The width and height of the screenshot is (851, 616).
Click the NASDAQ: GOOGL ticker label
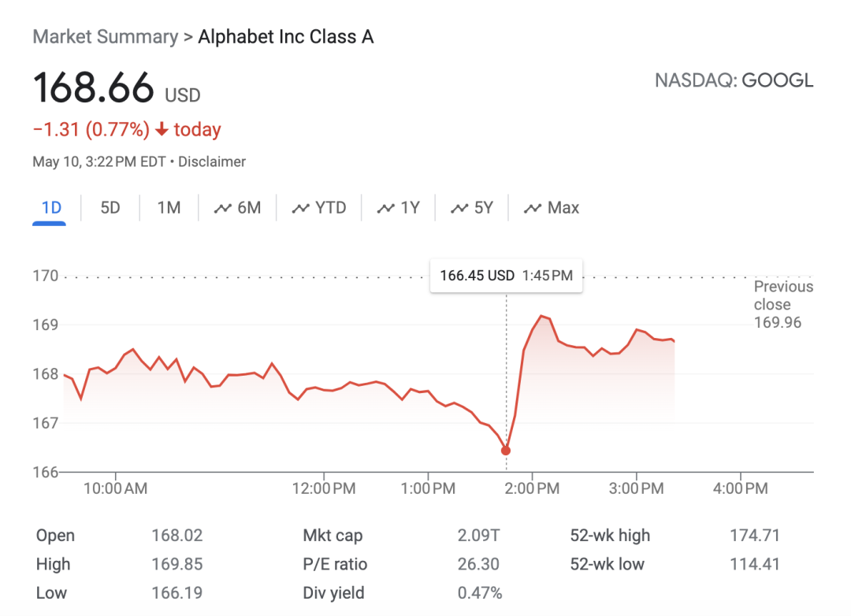(734, 80)
